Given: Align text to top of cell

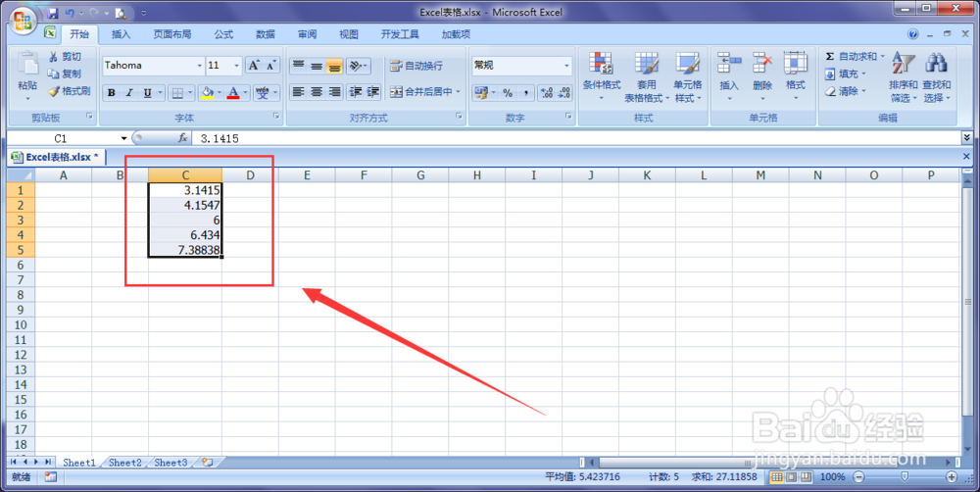Looking at the screenshot, I should [299, 65].
